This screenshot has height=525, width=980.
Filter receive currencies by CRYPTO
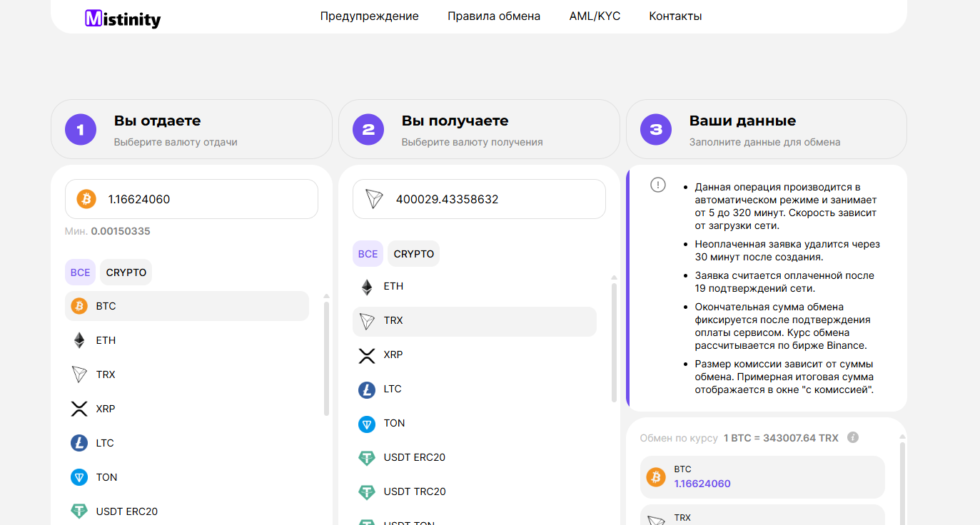point(414,254)
